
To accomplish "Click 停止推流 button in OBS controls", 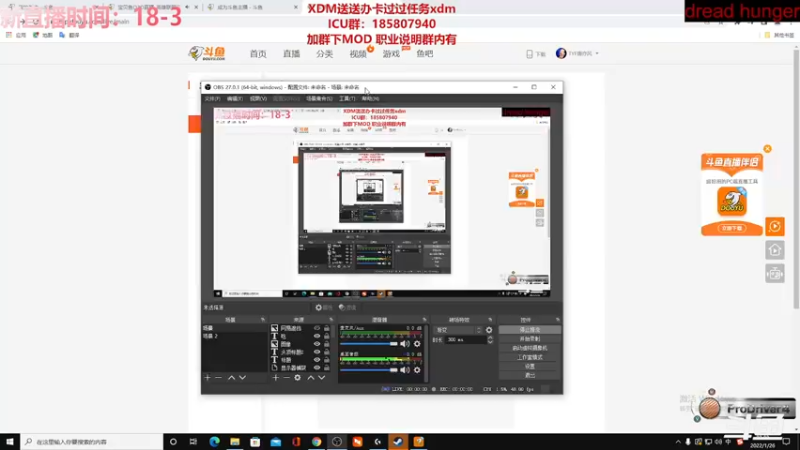I will pos(530,330).
